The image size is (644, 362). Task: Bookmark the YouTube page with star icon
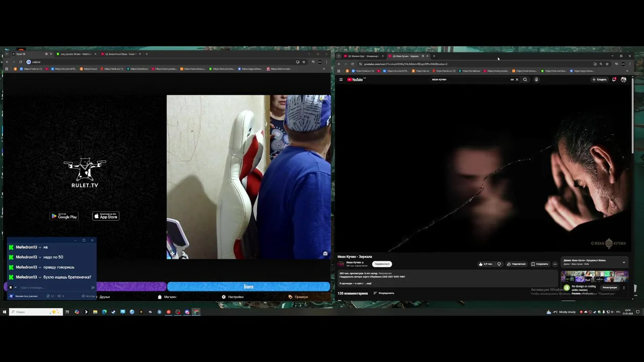[607, 64]
